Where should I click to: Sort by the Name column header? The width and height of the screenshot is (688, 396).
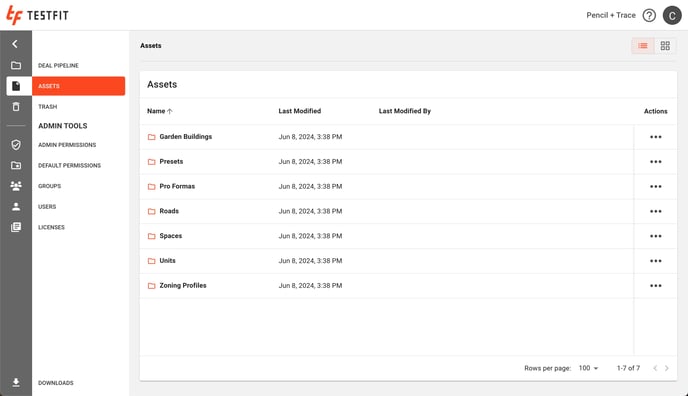(160, 111)
